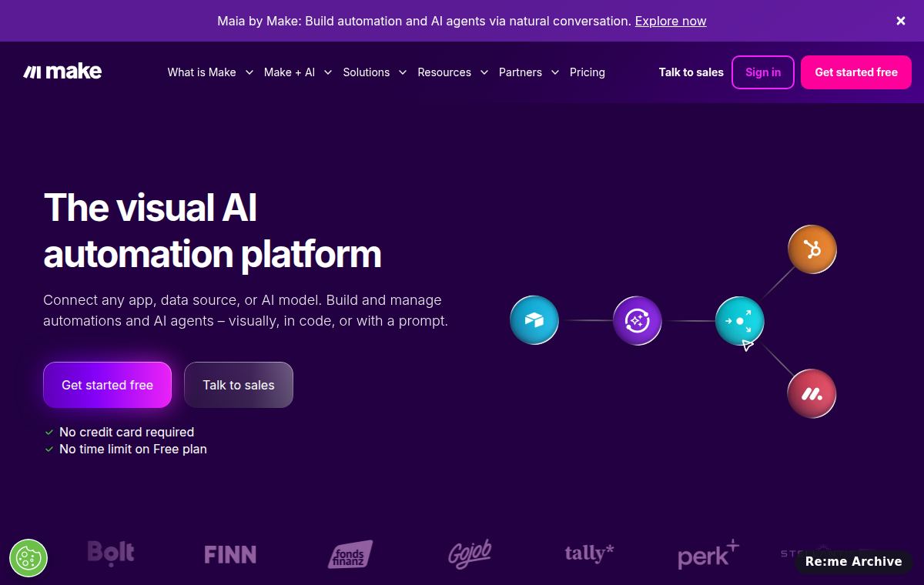Open the Partners menu item
The height and width of the screenshot is (585, 924).
(x=521, y=72)
